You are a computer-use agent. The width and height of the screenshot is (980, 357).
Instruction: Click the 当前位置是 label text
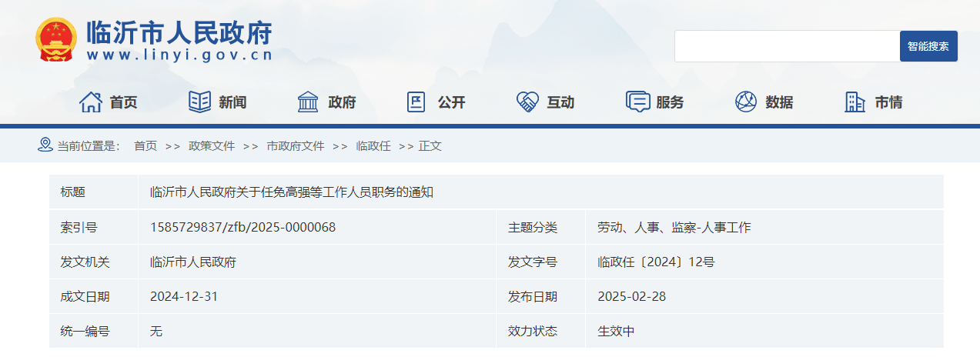(x=89, y=145)
